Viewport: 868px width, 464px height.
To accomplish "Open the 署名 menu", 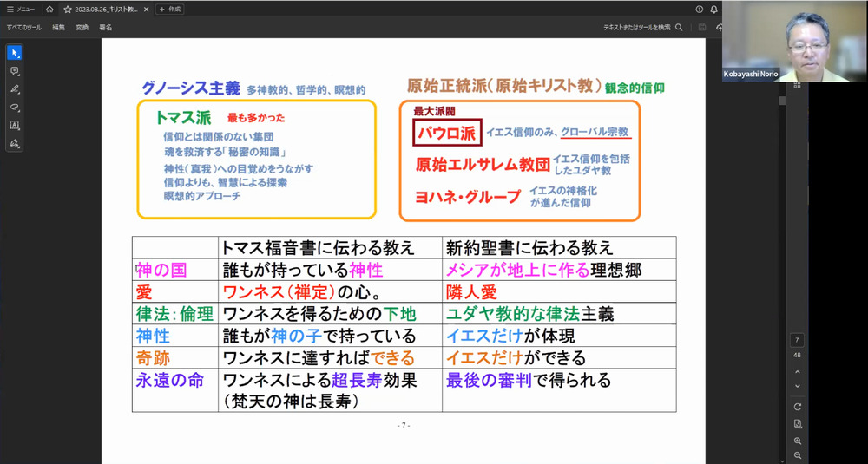I will point(105,27).
